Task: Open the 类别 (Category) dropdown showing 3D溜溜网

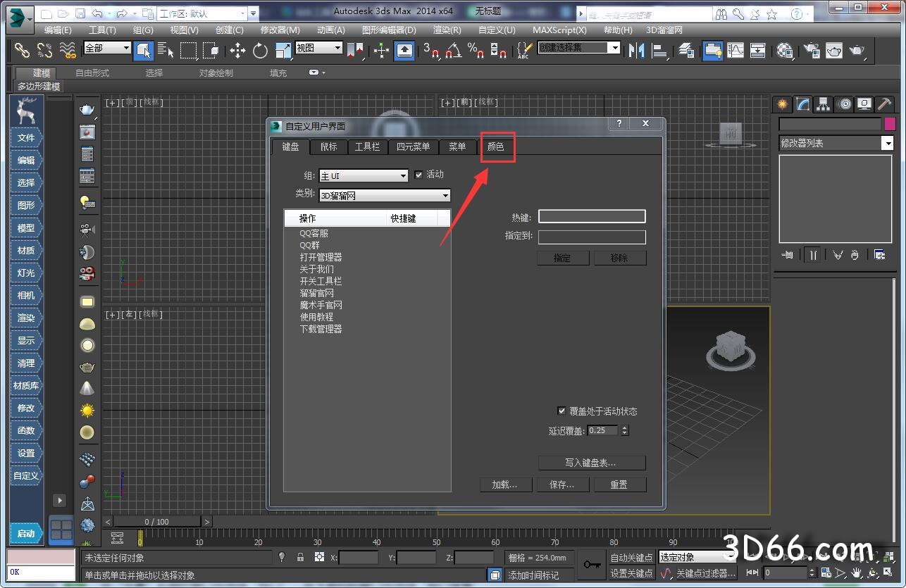Action: [x=385, y=196]
